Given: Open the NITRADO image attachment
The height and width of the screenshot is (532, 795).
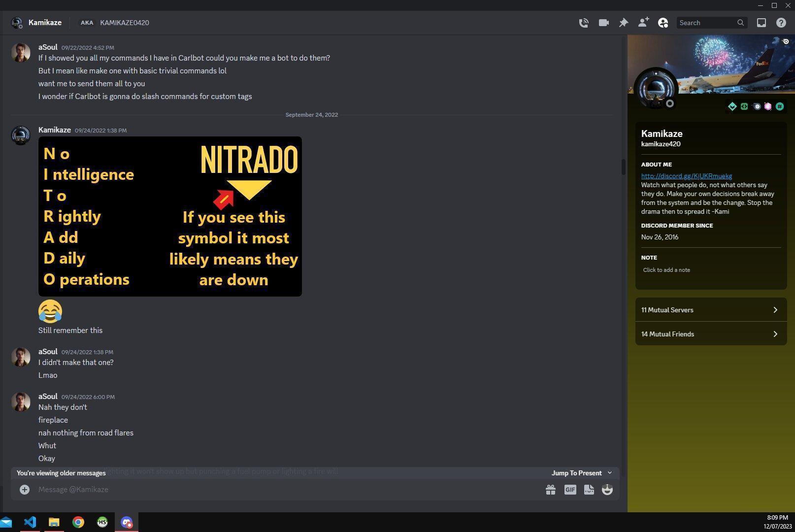Looking at the screenshot, I should click(170, 216).
